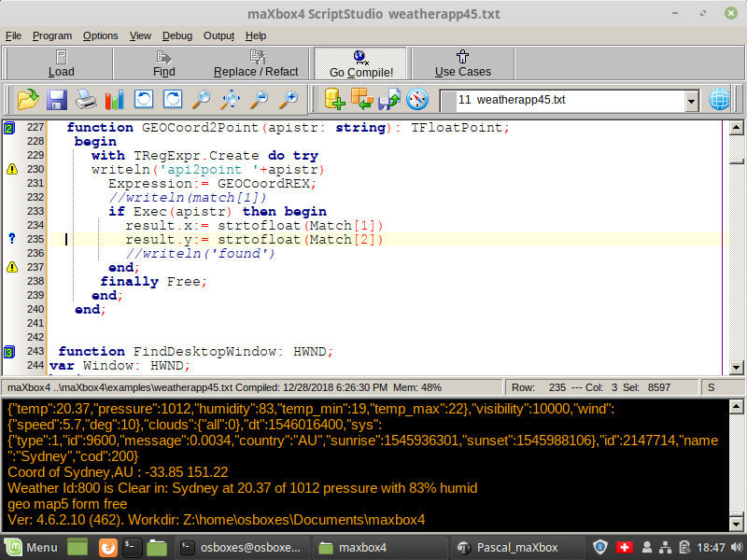Open the weatherapp45.txt file dropdown
Image resolution: width=747 pixels, height=560 pixels.
point(691,101)
